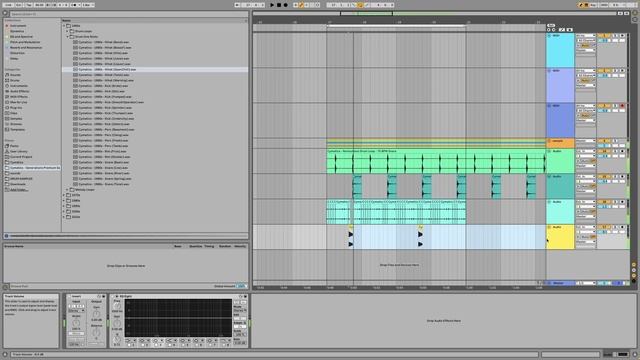Open the Audio Effects category
The image size is (640, 360).
click(x=19, y=91)
